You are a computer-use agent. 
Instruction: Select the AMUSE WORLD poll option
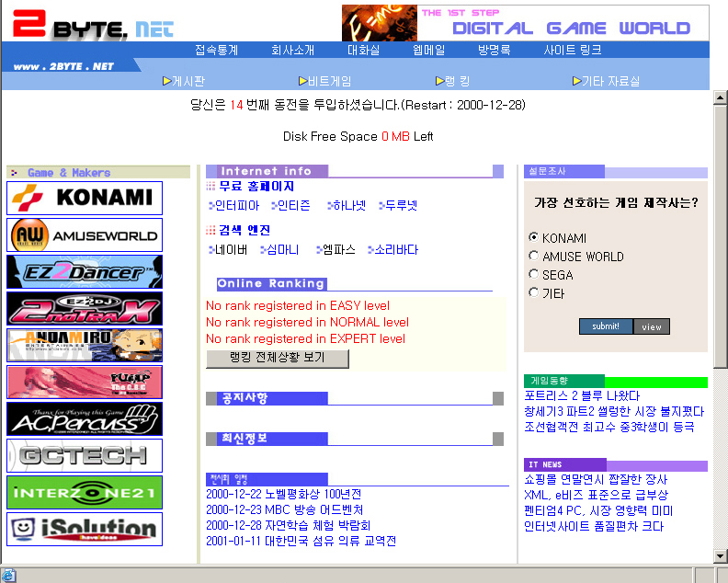pyautogui.click(x=533, y=256)
